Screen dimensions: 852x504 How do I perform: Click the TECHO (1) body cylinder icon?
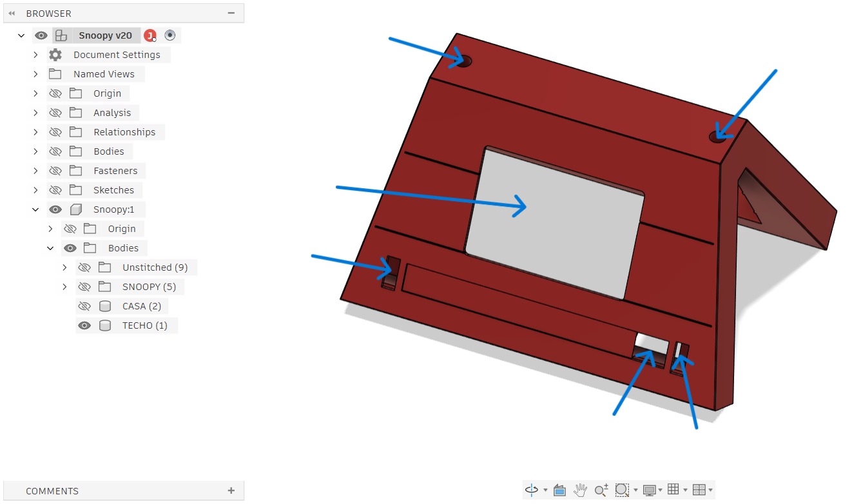[105, 325]
